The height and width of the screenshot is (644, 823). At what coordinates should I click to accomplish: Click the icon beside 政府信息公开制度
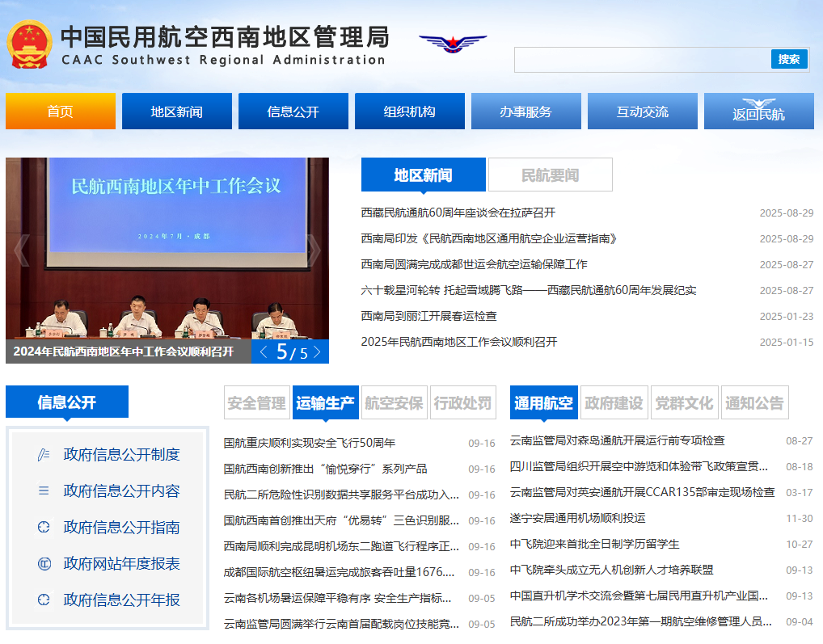coord(44,455)
